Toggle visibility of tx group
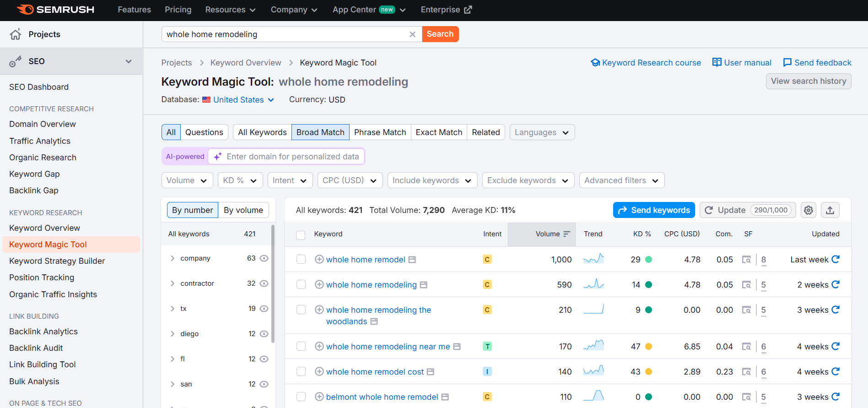Image resolution: width=868 pixels, height=408 pixels. [264, 309]
